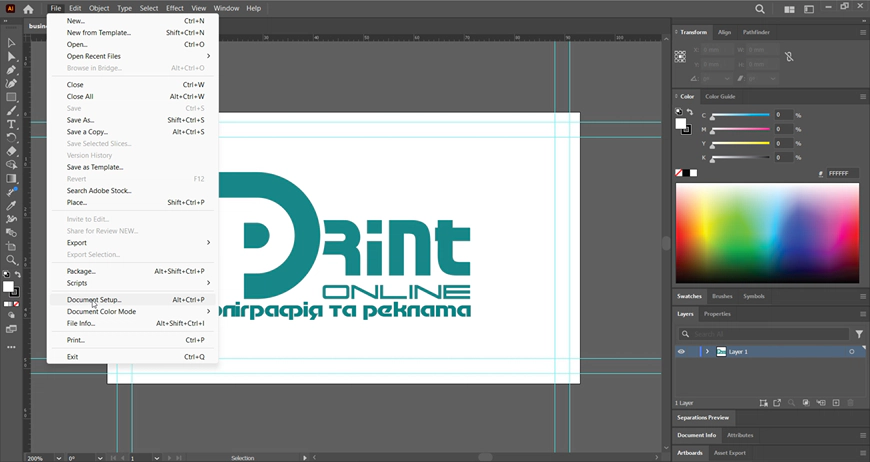The width and height of the screenshot is (870, 462).
Task: Select the Gradient tool
Action: [x=11, y=179]
